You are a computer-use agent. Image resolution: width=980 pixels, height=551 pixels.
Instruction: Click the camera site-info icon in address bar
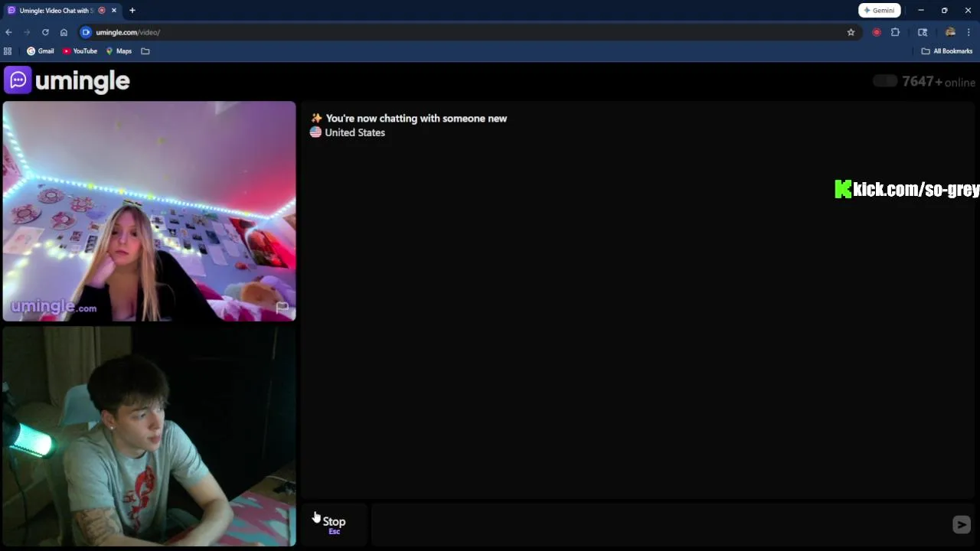(86, 32)
